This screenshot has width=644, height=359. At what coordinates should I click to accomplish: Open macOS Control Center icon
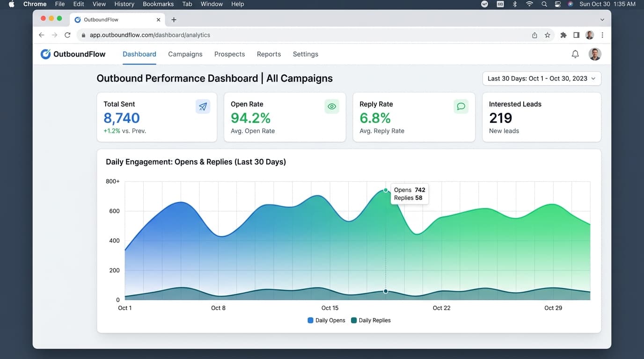coord(557,4)
